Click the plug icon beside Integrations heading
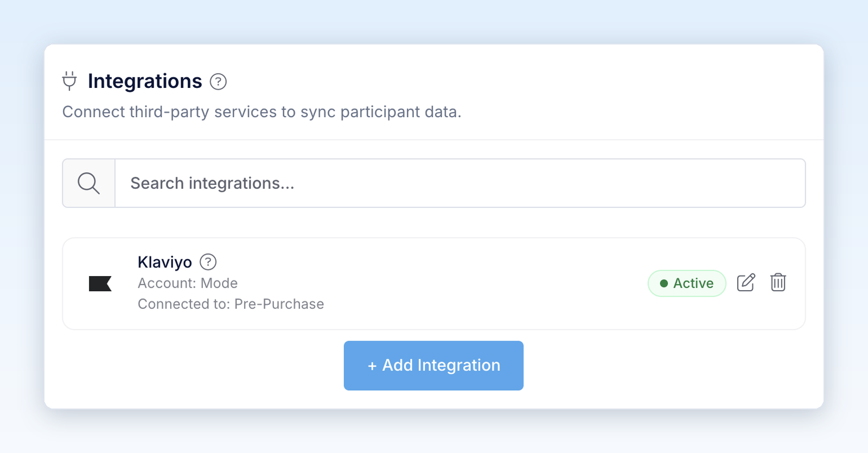868x453 pixels. click(69, 81)
